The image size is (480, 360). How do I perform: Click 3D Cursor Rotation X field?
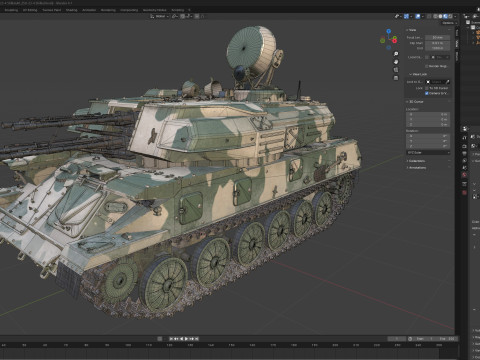point(428,136)
